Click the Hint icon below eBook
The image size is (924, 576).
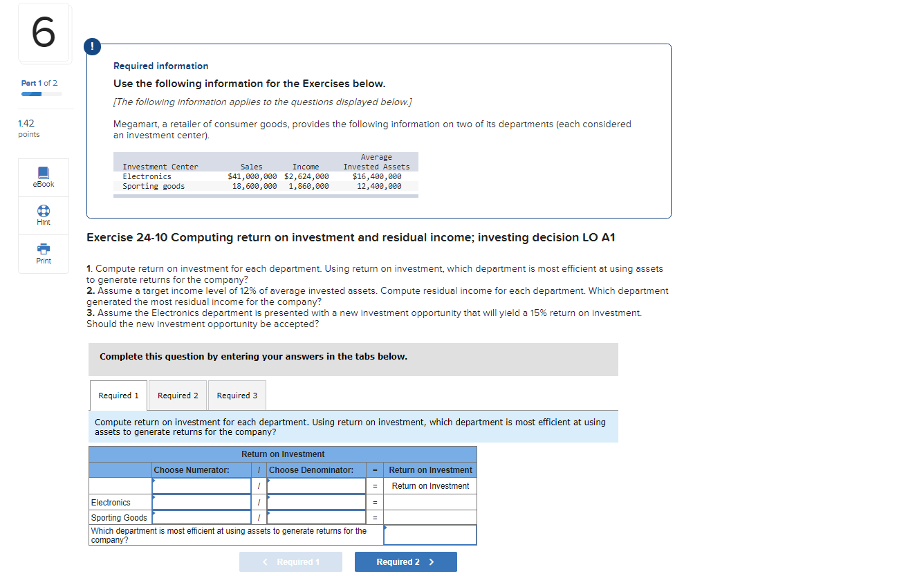[x=43, y=210]
